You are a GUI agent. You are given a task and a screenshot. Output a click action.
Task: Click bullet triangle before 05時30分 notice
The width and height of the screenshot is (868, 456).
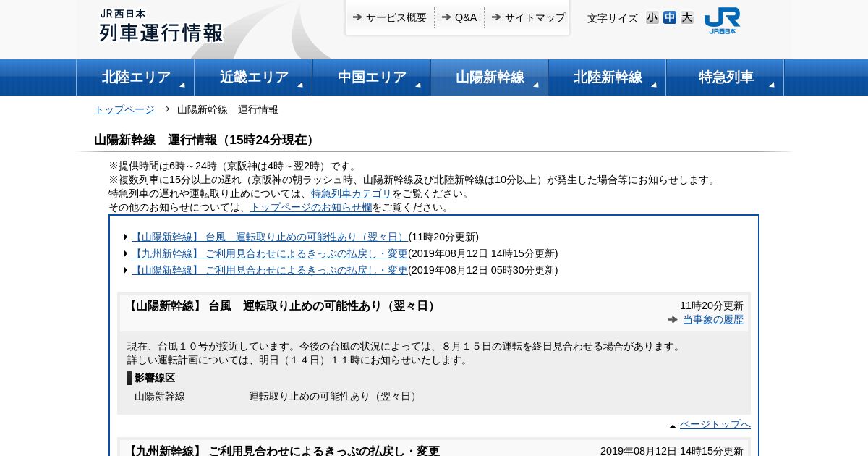point(126,270)
